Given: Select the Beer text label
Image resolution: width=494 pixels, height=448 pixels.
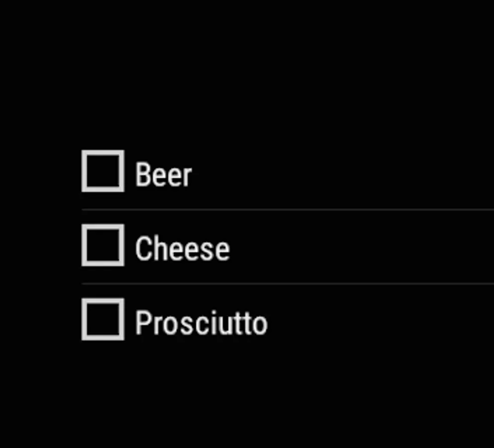Looking at the screenshot, I should click(x=163, y=174).
